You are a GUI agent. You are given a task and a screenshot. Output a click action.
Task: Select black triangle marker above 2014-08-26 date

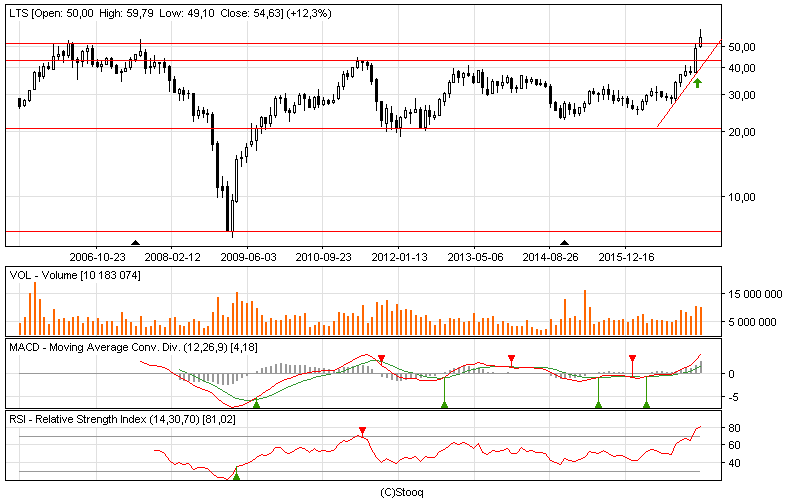tap(564, 243)
